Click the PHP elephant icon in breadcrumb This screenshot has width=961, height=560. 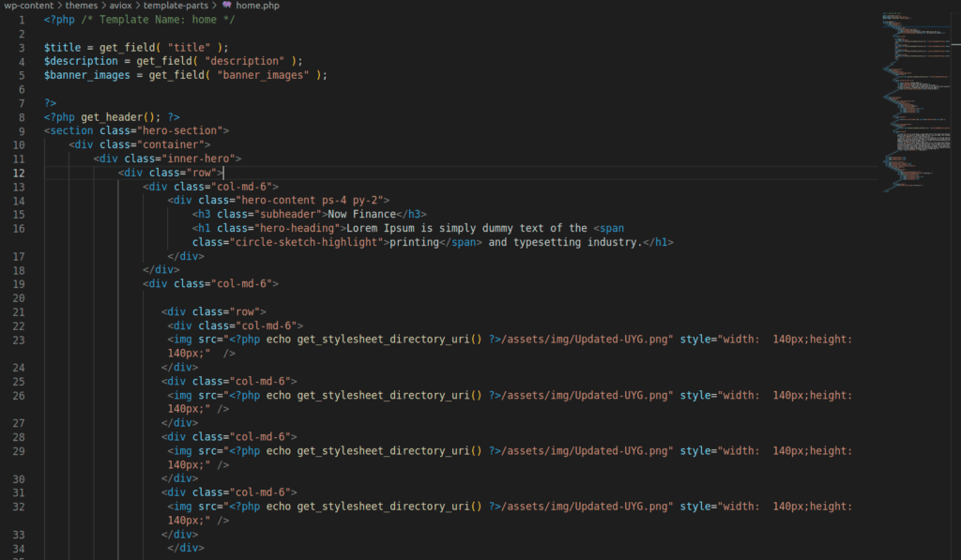[226, 6]
